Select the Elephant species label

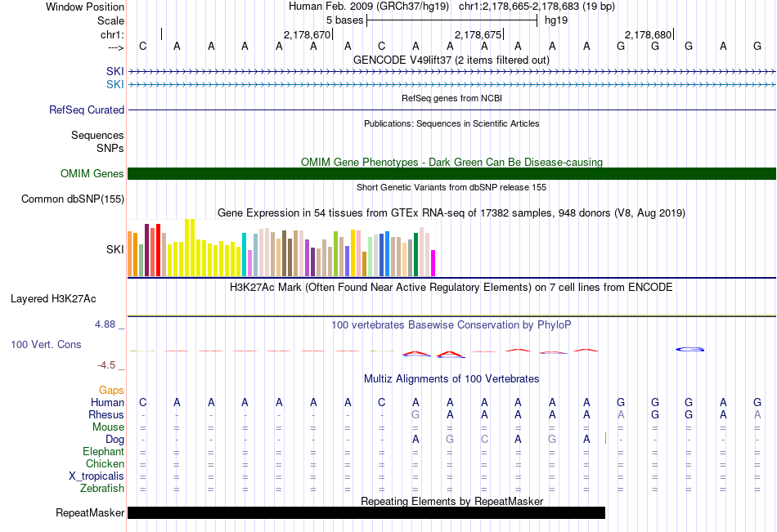pos(104,451)
